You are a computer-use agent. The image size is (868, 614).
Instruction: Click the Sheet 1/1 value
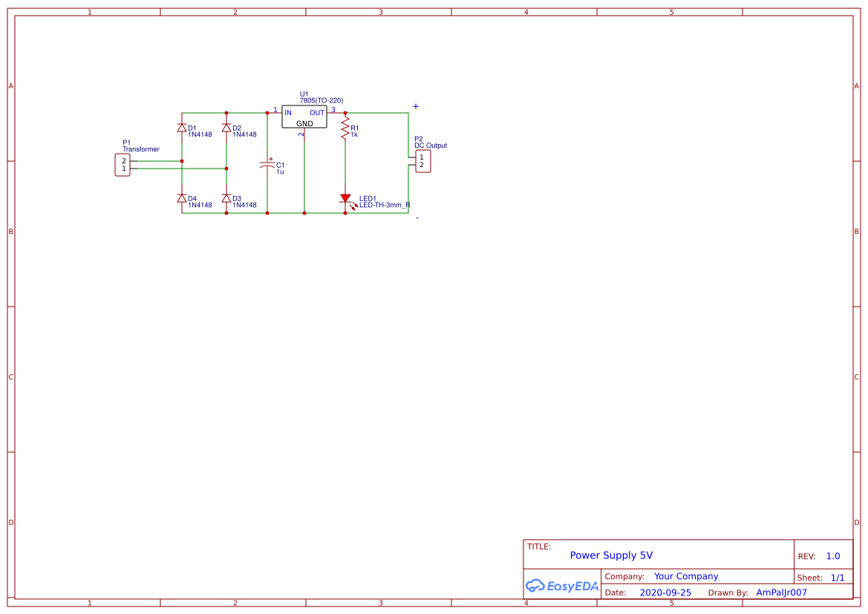pos(839,577)
